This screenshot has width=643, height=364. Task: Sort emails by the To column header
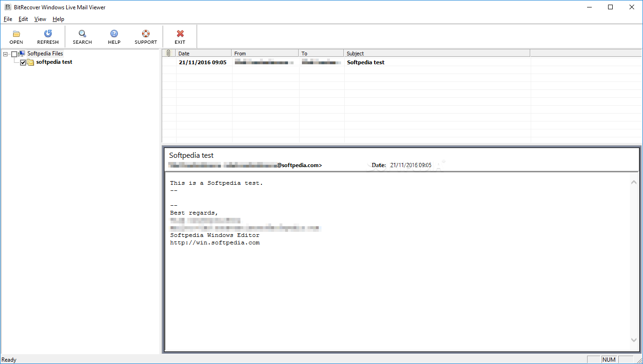[321, 53]
